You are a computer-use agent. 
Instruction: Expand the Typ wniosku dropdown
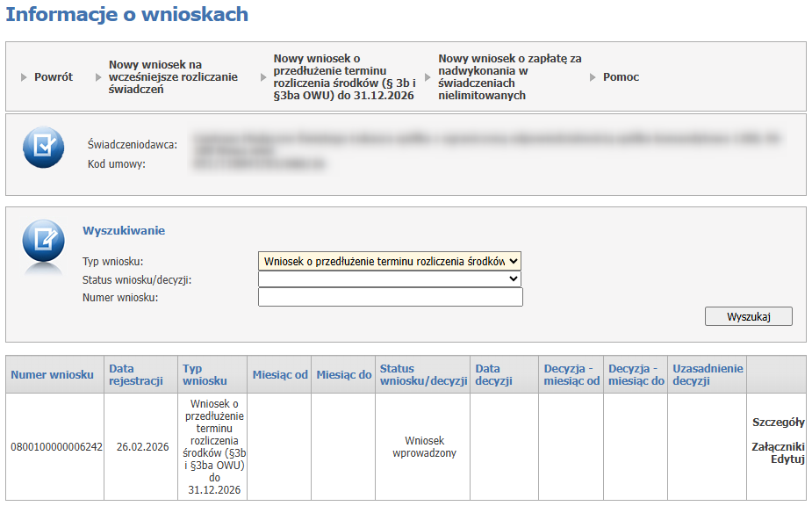pyautogui.click(x=390, y=261)
